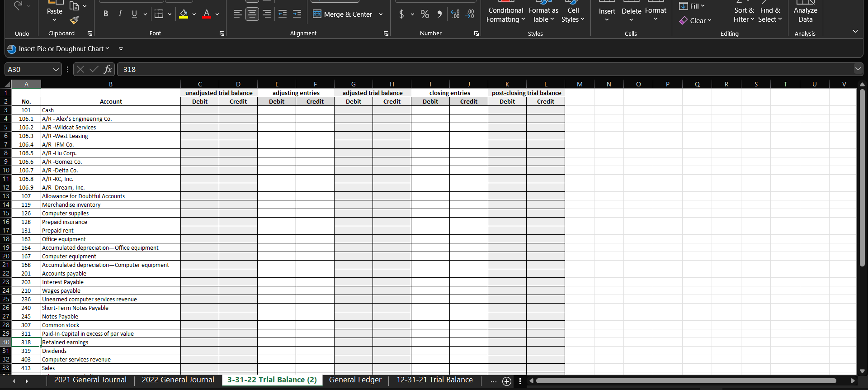Image resolution: width=868 pixels, height=390 pixels.
Task: Click the Delete cells button
Action: 631,12
